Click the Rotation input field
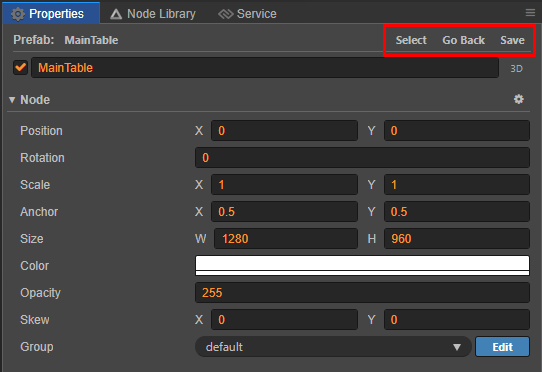This screenshot has width=542, height=372. point(362,158)
